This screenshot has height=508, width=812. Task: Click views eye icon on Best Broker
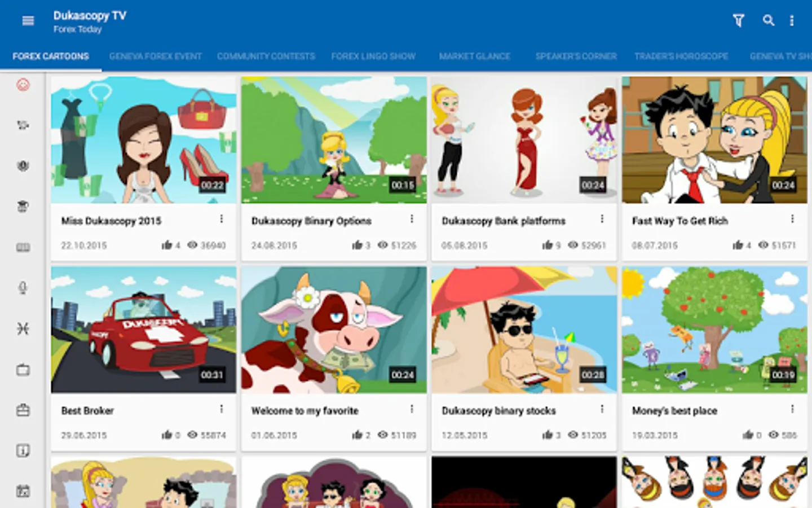192,435
